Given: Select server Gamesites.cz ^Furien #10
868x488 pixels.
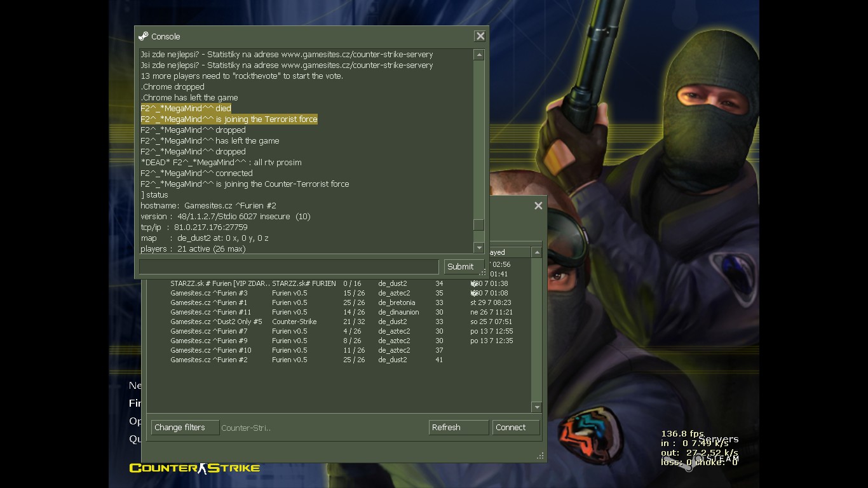Looking at the screenshot, I should [339, 350].
